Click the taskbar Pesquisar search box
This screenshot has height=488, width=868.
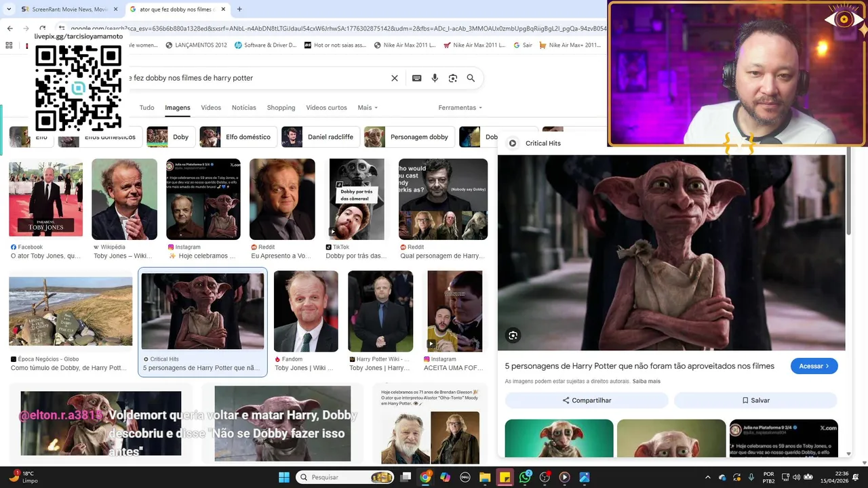click(x=344, y=477)
